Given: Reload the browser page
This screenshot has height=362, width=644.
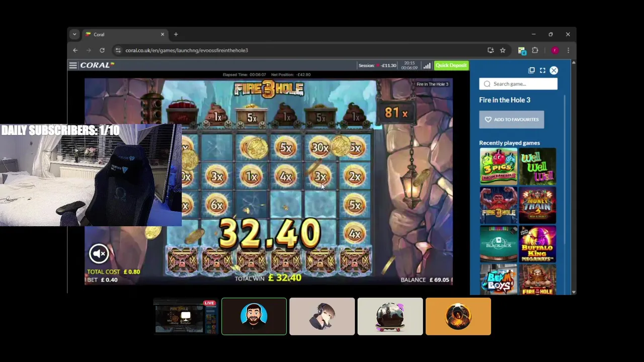Looking at the screenshot, I should point(102,50).
